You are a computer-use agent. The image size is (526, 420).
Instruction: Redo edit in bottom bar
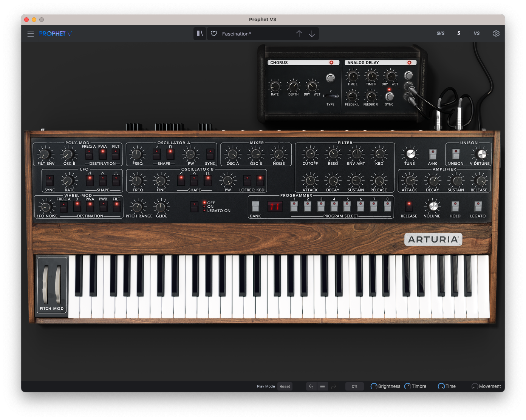[x=334, y=386]
